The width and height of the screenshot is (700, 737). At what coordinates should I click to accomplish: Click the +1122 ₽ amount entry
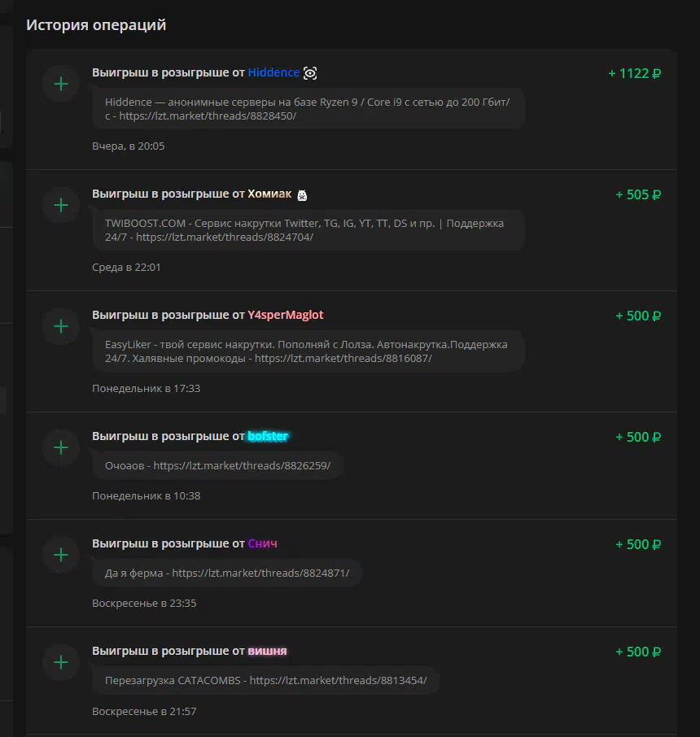click(x=635, y=73)
